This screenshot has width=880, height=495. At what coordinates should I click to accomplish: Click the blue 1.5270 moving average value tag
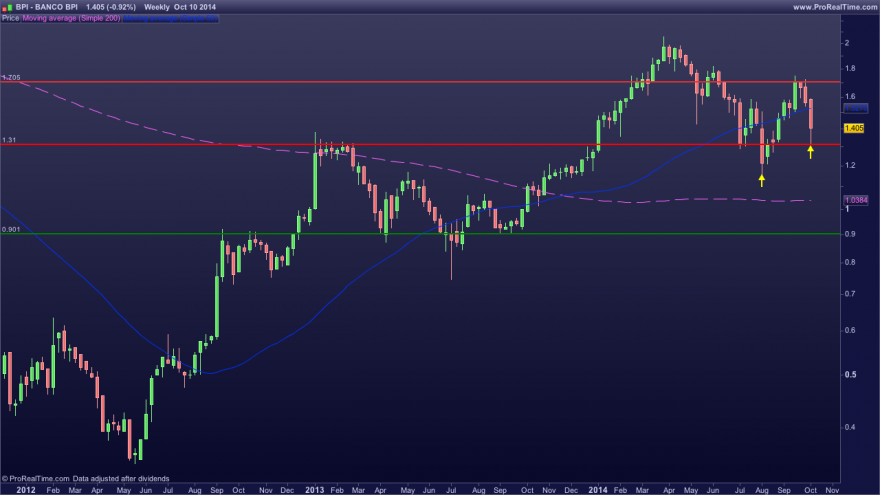[855, 108]
